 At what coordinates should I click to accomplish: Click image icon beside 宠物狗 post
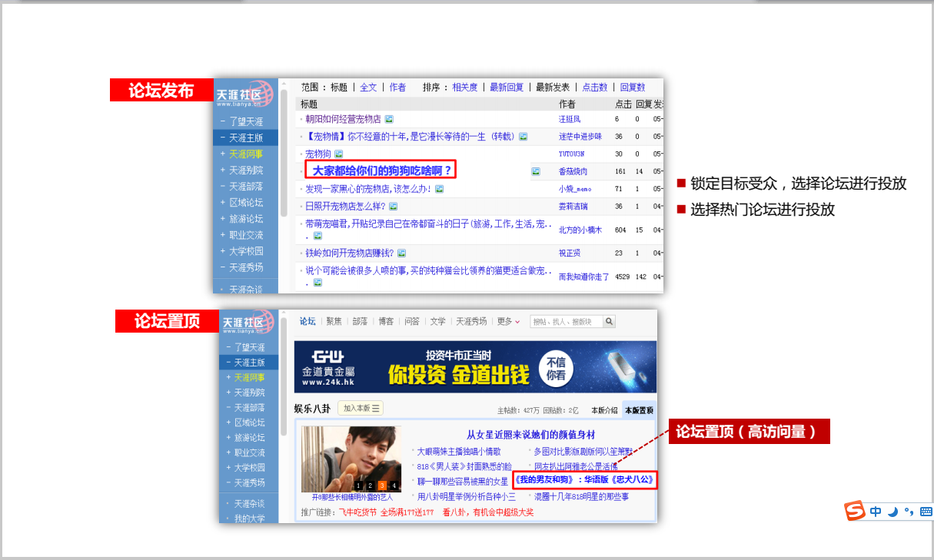coord(339,154)
